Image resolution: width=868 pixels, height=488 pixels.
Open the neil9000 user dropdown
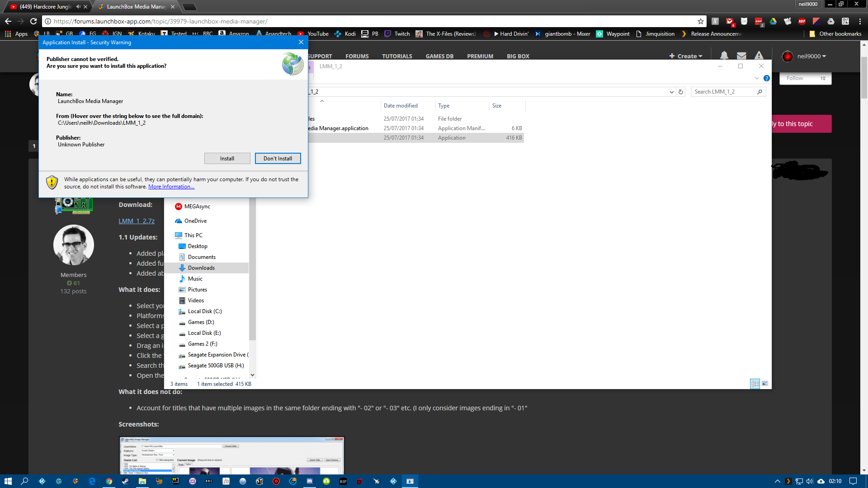811,56
